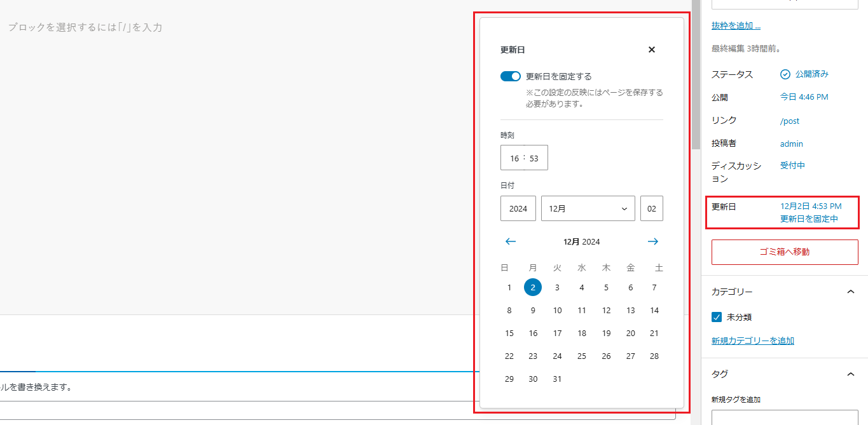Open publish date 今日 4:46 PM
Image resolution: width=868 pixels, height=425 pixels.
pyautogui.click(x=804, y=97)
